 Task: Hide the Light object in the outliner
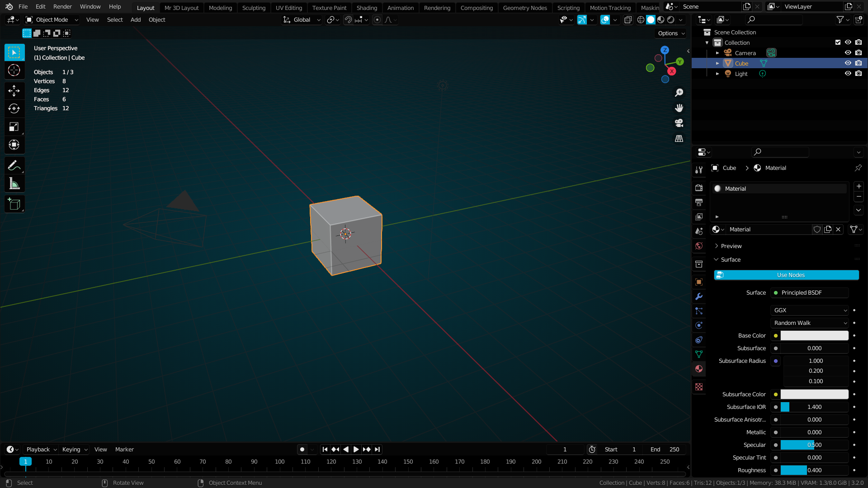(848, 73)
